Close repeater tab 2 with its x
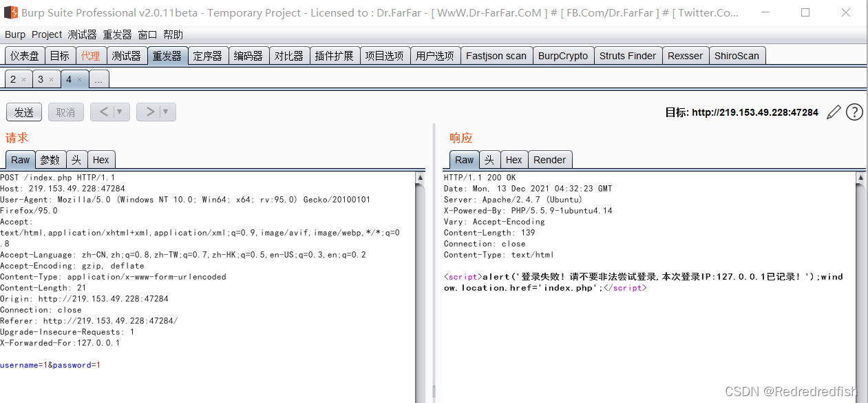Viewport: 868px width, 403px height. tap(23, 80)
